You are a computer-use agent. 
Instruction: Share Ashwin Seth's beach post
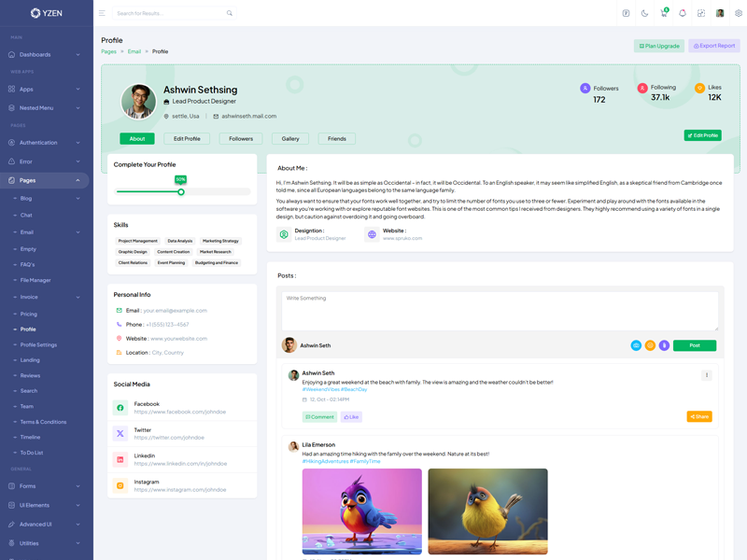699,416
